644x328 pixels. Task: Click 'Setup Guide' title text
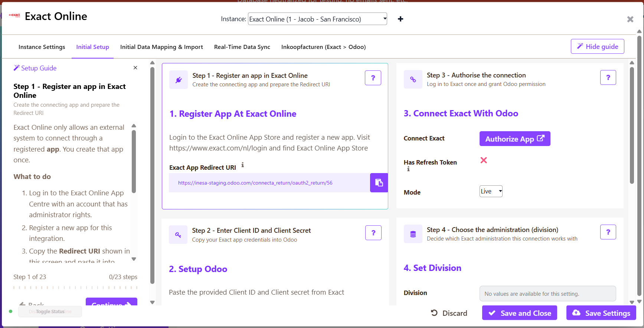(39, 68)
